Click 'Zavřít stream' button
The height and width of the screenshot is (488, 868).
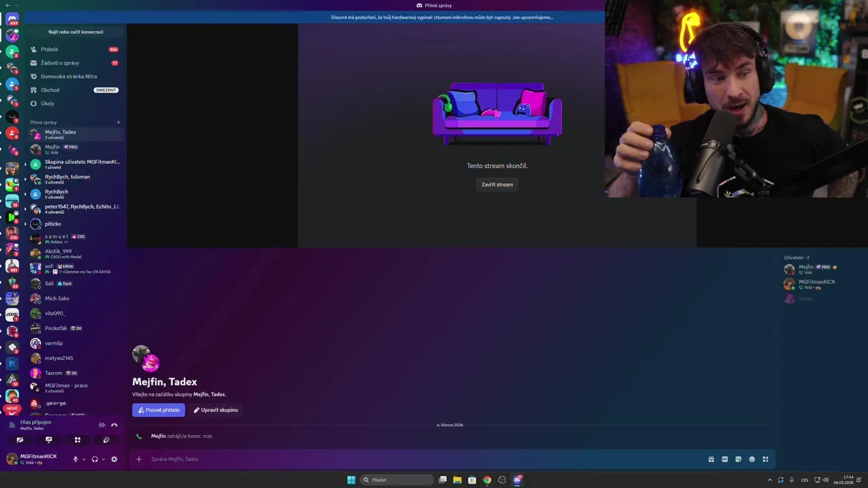497,184
